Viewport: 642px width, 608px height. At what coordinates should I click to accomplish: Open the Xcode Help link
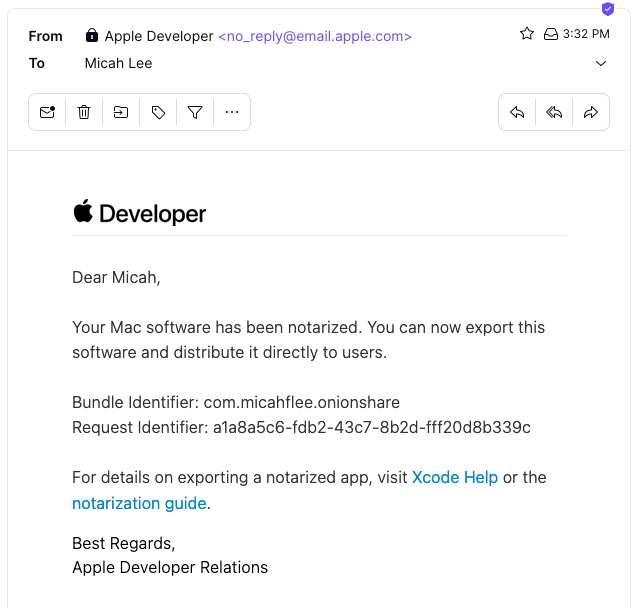[x=455, y=477]
